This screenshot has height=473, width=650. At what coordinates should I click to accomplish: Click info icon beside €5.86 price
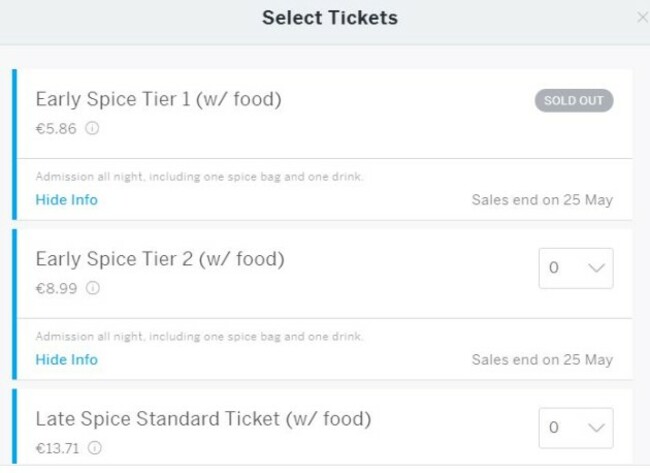point(92,128)
